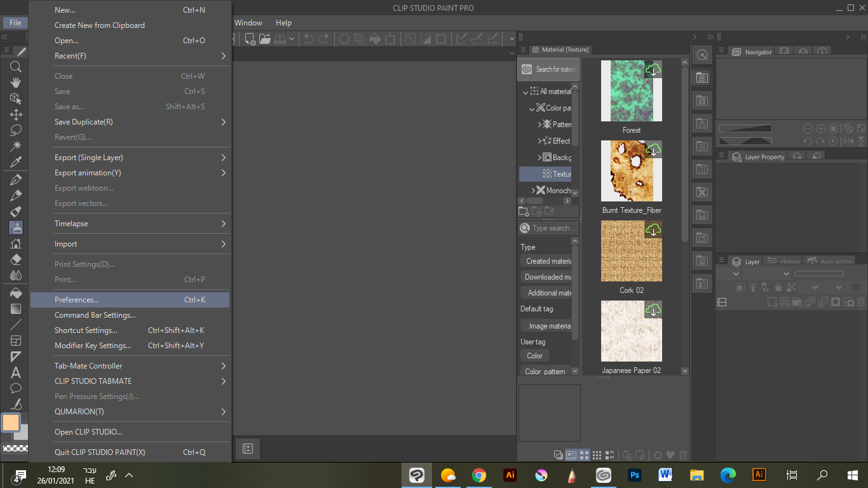Collapse the All materials tree node
Image resolution: width=868 pixels, height=488 pixels.
[526, 92]
